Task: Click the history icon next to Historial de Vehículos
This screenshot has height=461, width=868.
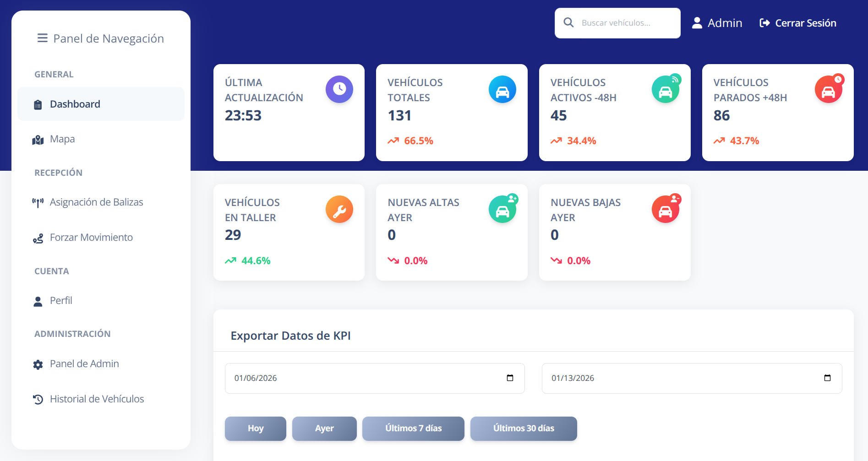Action: [x=38, y=399]
